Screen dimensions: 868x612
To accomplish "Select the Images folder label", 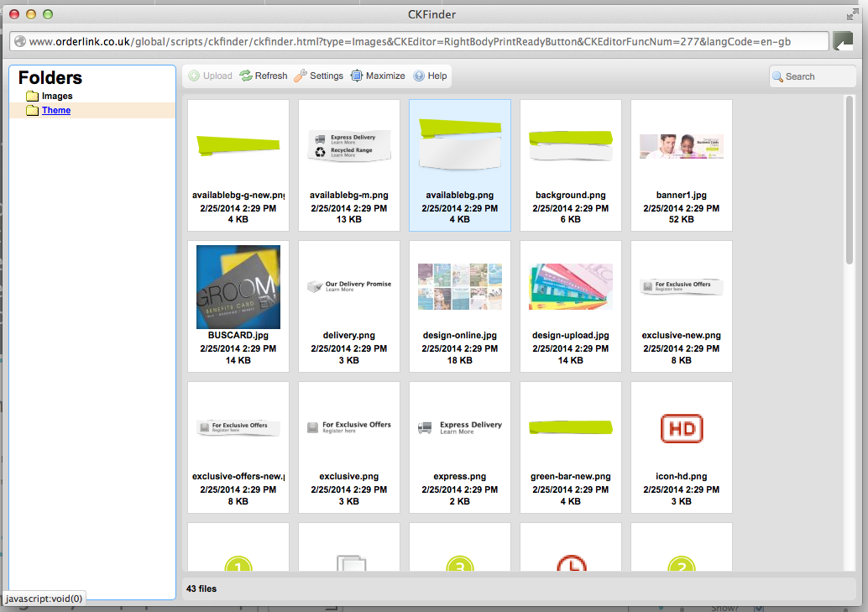I will pos(57,96).
